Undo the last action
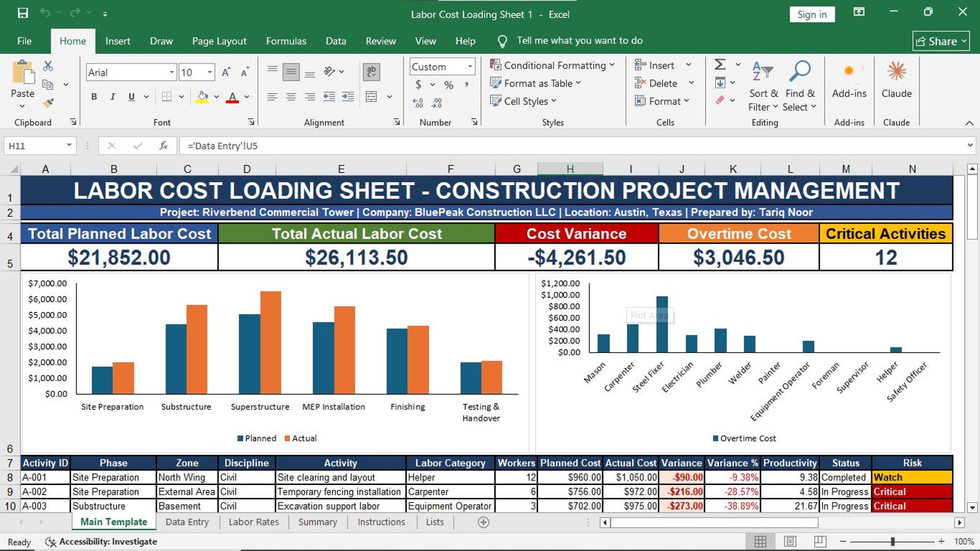This screenshot has height=551, width=980. [x=45, y=13]
